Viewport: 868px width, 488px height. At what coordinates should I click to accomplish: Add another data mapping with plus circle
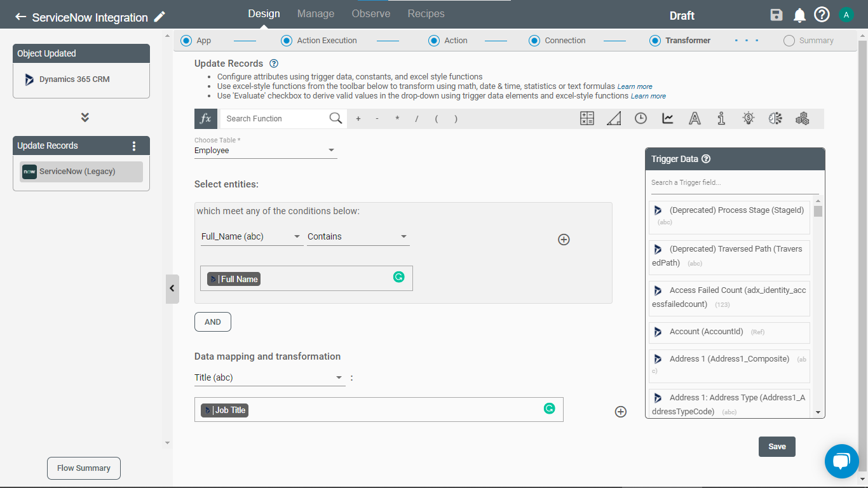click(621, 412)
